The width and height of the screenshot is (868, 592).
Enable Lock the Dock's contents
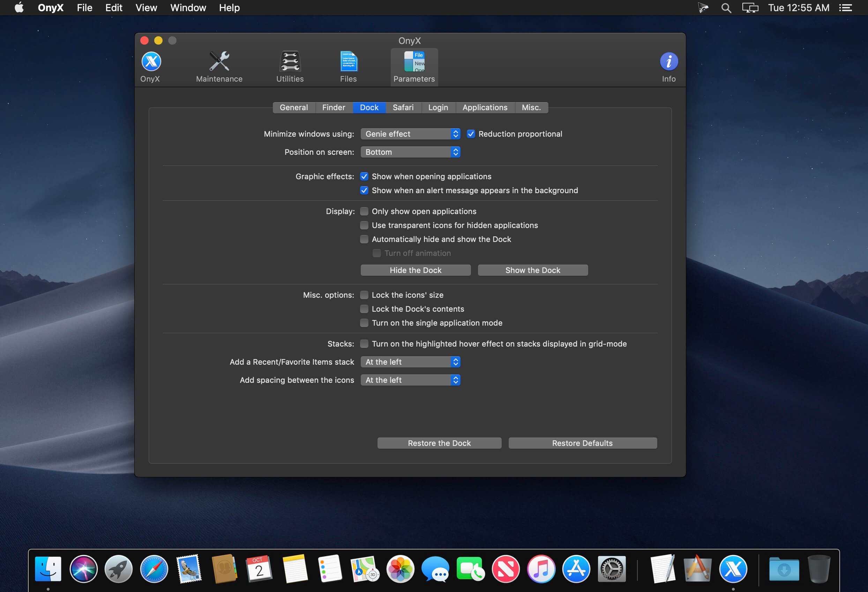(364, 309)
